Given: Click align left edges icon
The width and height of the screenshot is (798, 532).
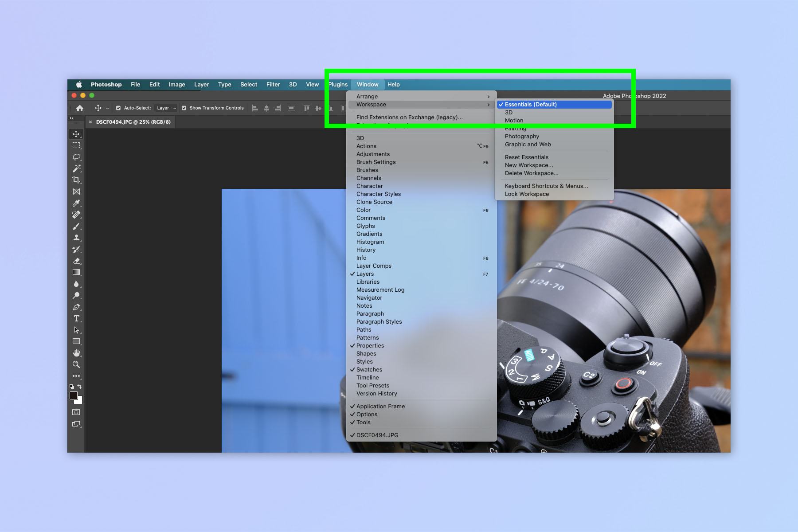Looking at the screenshot, I should point(255,108).
